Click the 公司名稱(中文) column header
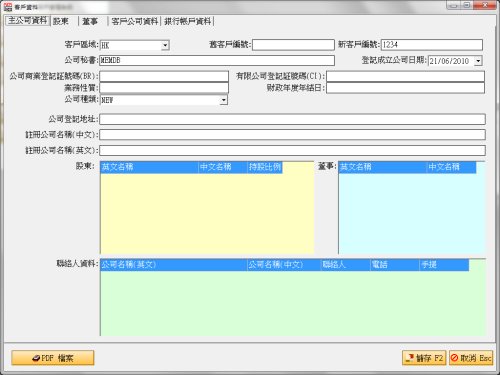Screen dimensions: 500x375 click(284, 265)
